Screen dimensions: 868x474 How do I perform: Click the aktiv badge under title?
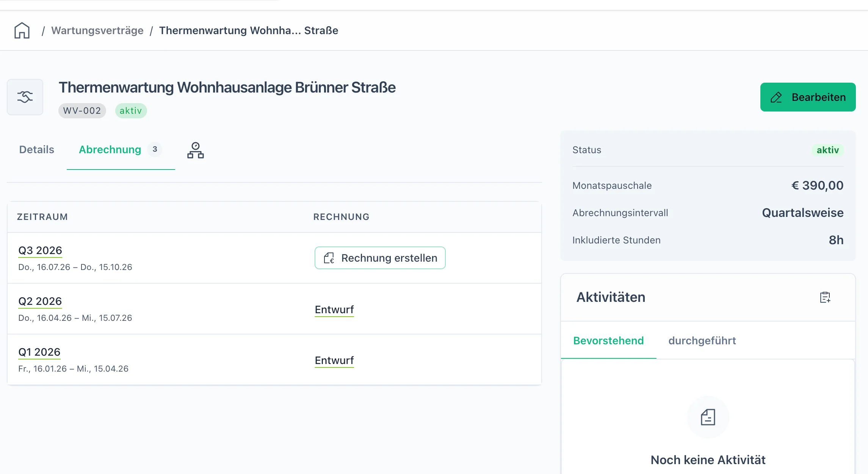[131, 111]
